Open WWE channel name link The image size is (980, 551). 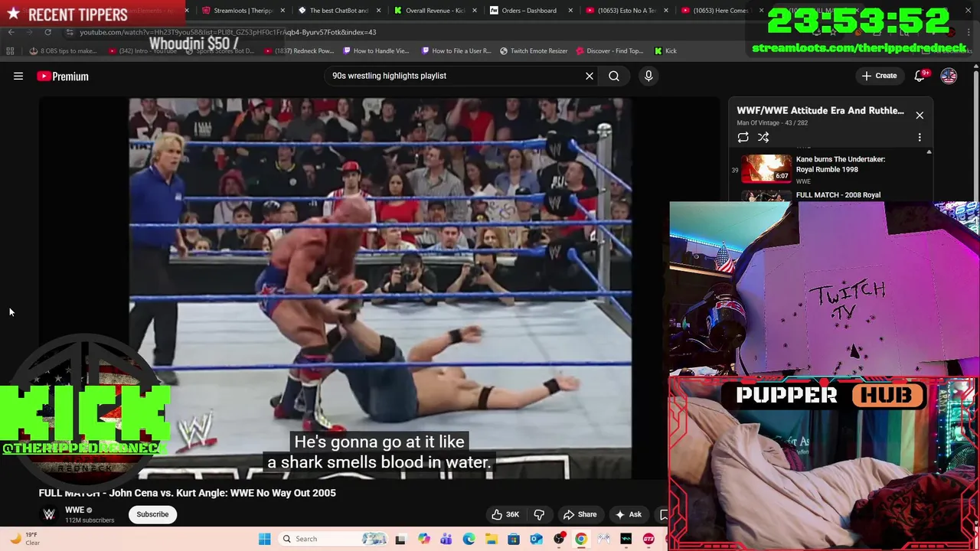[74, 510]
